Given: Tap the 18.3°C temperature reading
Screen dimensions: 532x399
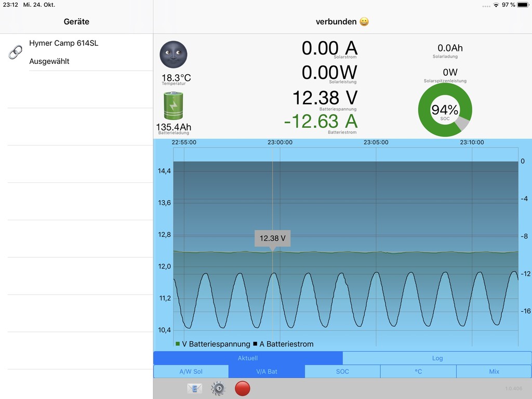Looking at the screenshot, I should coord(176,78).
